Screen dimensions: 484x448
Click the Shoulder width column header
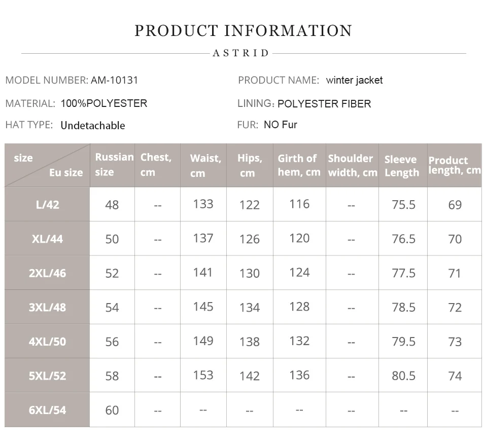(352, 165)
